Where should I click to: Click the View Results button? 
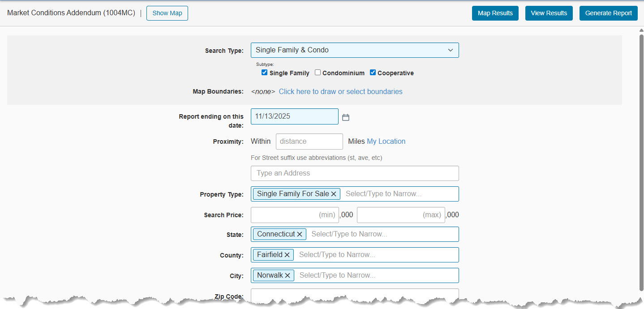(x=549, y=13)
